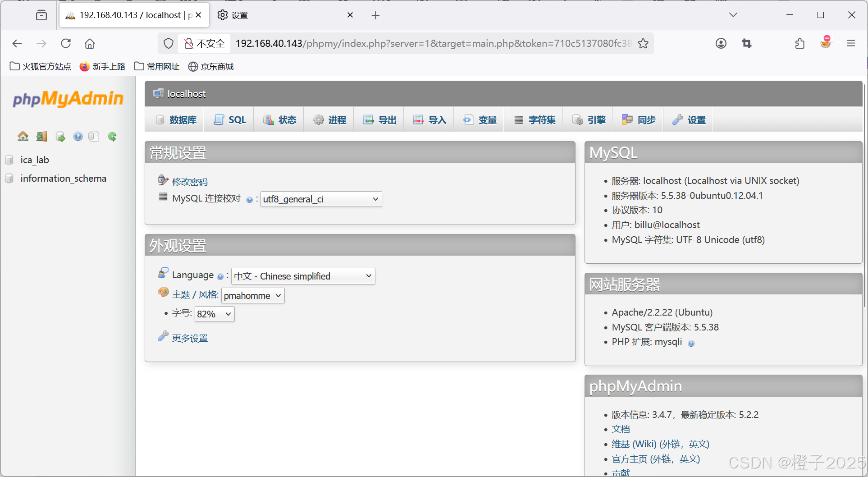Open the 进程 processes tab
Image resolution: width=868 pixels, height=477 pixels.
click(329, 120)
